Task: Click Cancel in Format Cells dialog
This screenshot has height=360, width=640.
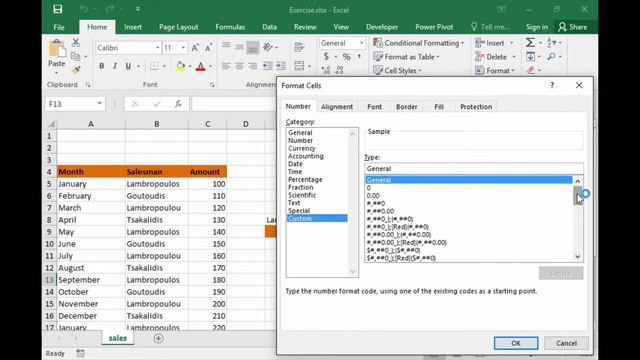Action: pos(566,343)
